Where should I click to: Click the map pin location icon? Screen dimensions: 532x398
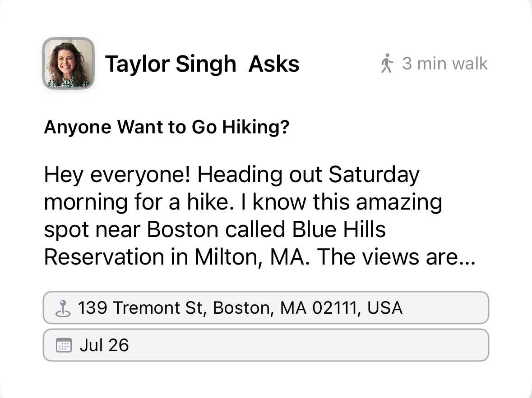click(63, 308)
